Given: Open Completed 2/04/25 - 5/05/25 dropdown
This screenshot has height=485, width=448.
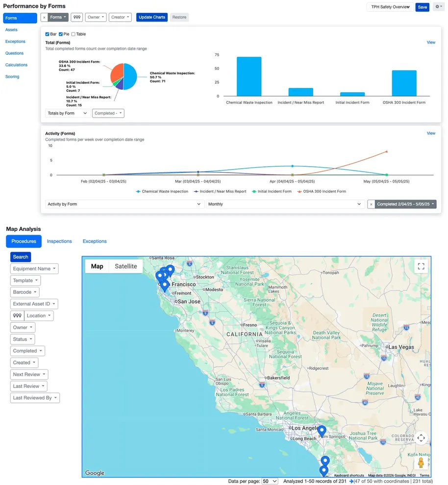Looking at the screenshot, I should pos(405,204).
